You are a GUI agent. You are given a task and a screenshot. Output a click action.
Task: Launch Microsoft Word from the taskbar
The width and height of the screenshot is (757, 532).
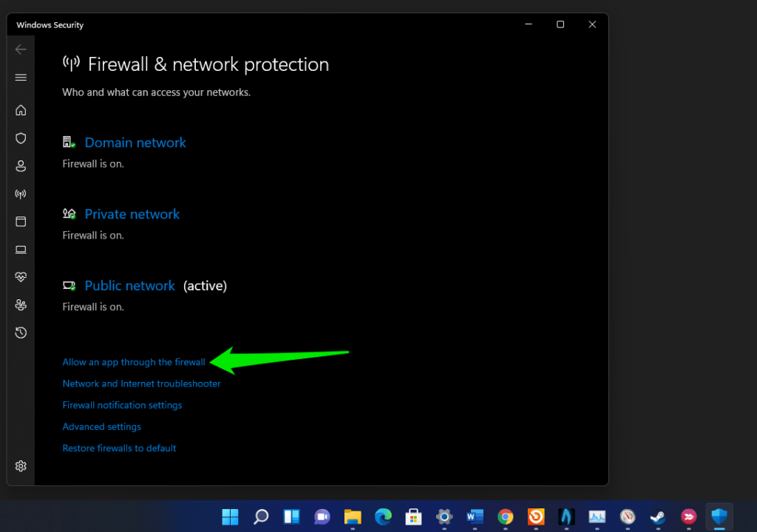click(x=474, y=516)
